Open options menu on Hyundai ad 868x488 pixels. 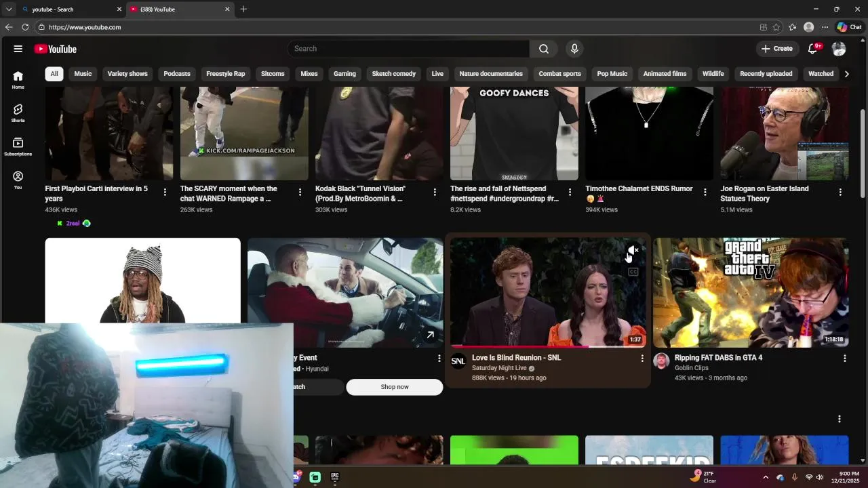click(x=439, y=358)
